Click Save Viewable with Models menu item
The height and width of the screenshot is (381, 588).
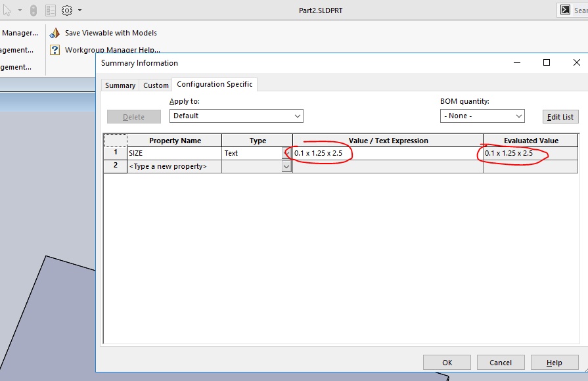(x=110, y=33)
